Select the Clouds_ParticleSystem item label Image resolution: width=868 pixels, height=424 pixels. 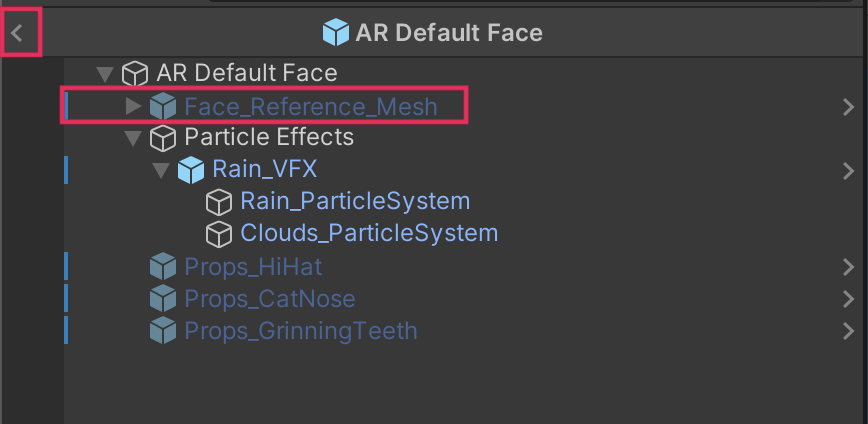coord(369,233)
